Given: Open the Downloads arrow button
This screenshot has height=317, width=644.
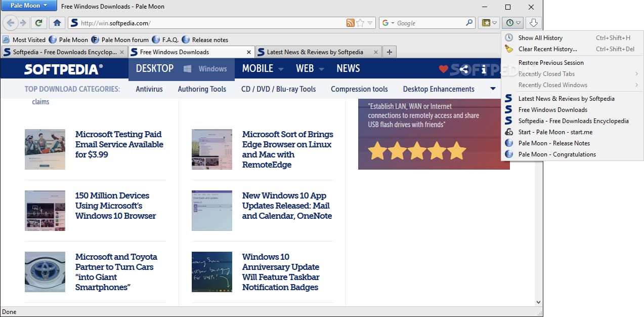Looking at the screenshot, I should click(x=533, y=23).
